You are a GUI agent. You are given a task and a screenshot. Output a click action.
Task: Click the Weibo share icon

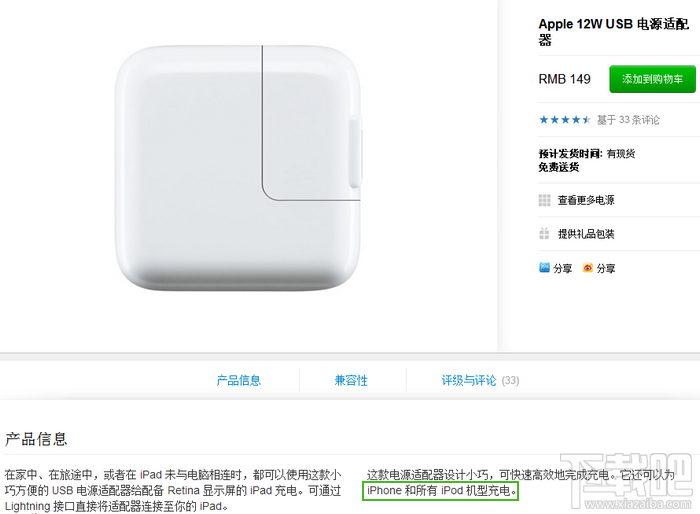[x=588, y=268]
